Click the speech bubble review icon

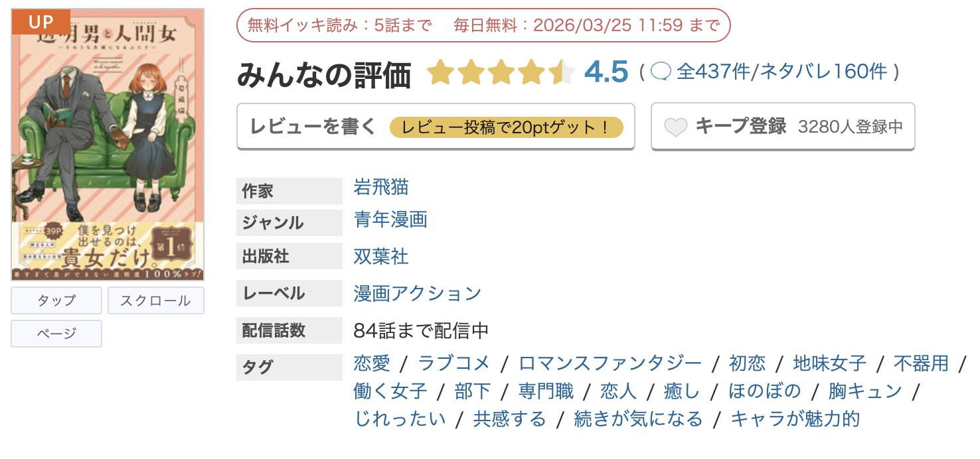[x=661, y=72]
